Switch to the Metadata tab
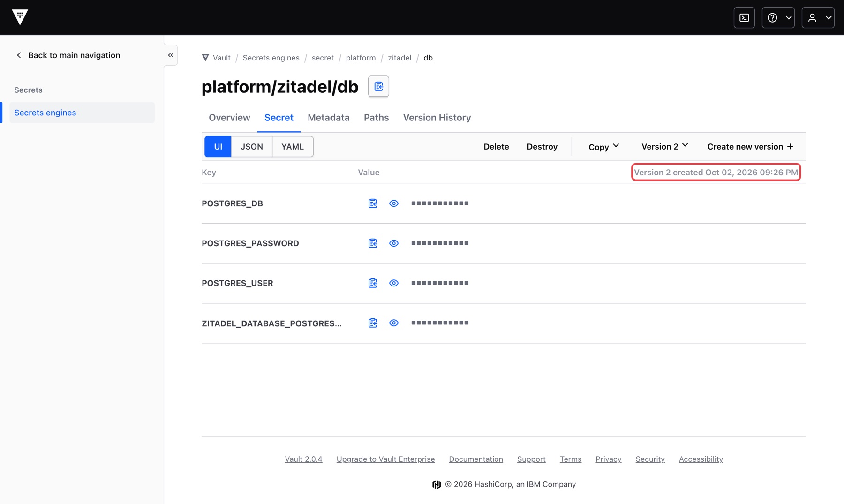This screenshot has height=504, width=844. point(328,118)
